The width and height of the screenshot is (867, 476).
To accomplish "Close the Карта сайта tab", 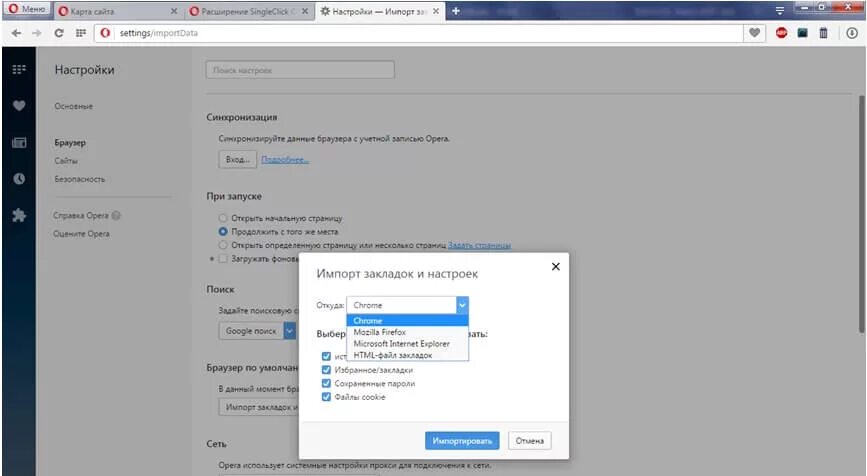I will [174, 11].
